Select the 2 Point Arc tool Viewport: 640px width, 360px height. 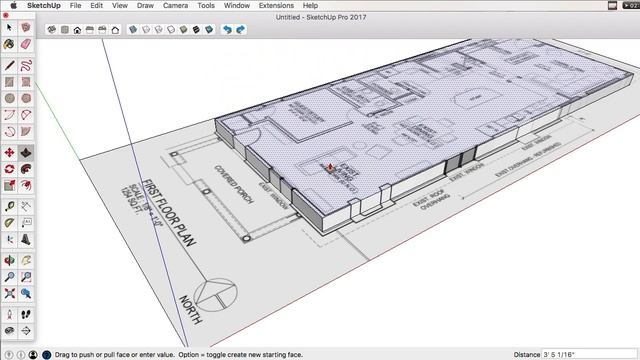point(26,115)
